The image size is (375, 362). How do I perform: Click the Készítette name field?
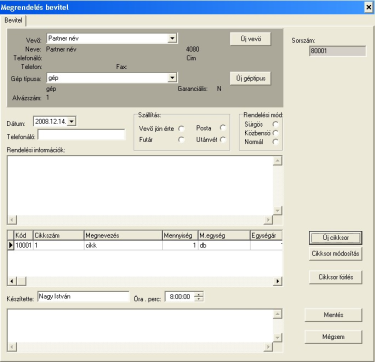tap(83, 296)
